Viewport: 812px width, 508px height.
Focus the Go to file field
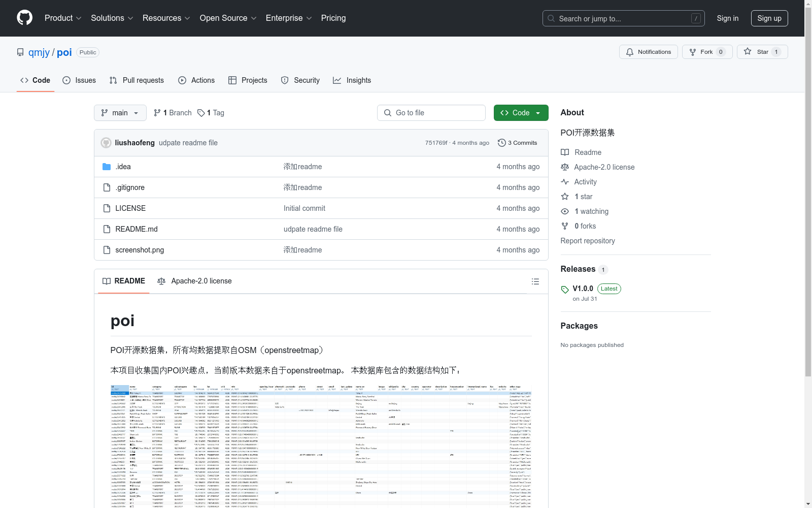point(431,113)
